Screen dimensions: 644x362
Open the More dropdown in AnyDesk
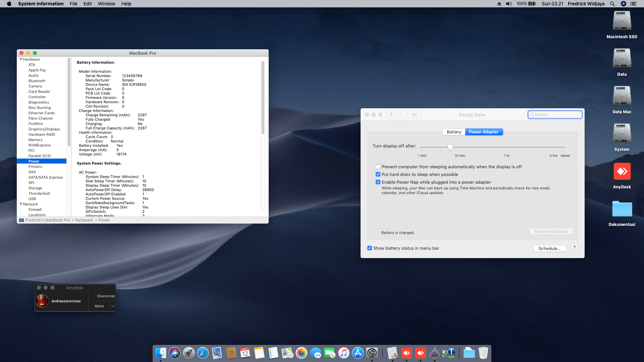click(103, 306)
